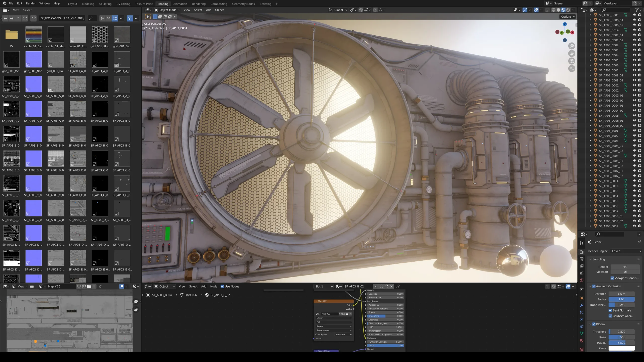Disable the Use Nodes checkbox

click(222, 286)
